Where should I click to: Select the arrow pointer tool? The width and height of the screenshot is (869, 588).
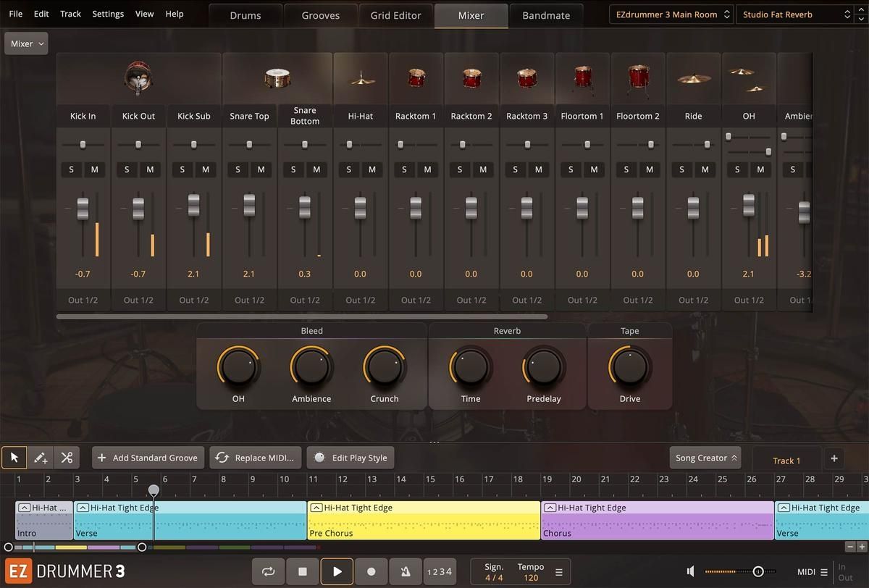tap(14, 458)
